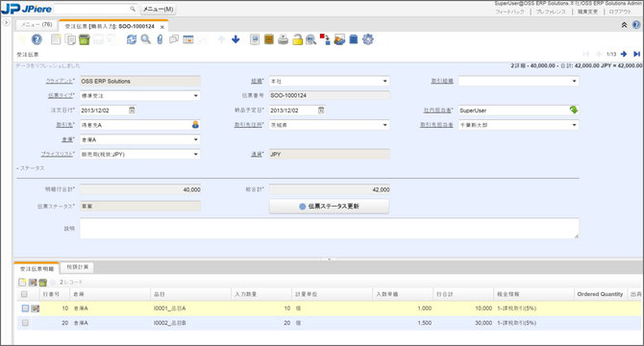Open the 倉庫 dropdown showing 倉庫A
This screenshot has height=346, width=644.
196,139
